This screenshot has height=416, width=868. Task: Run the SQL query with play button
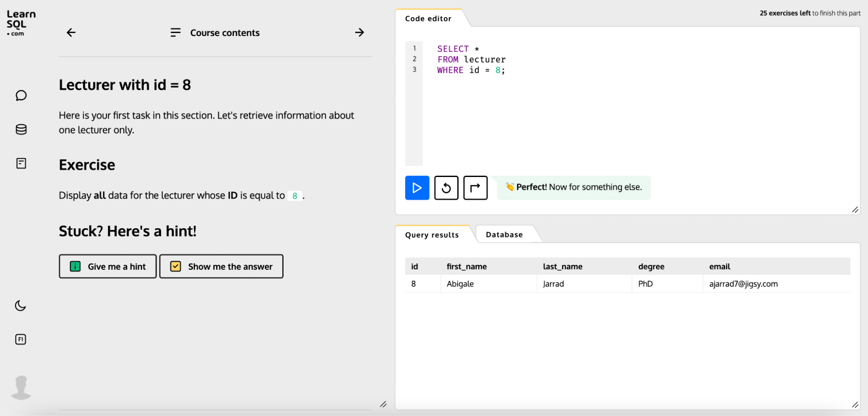click(417, 188)
